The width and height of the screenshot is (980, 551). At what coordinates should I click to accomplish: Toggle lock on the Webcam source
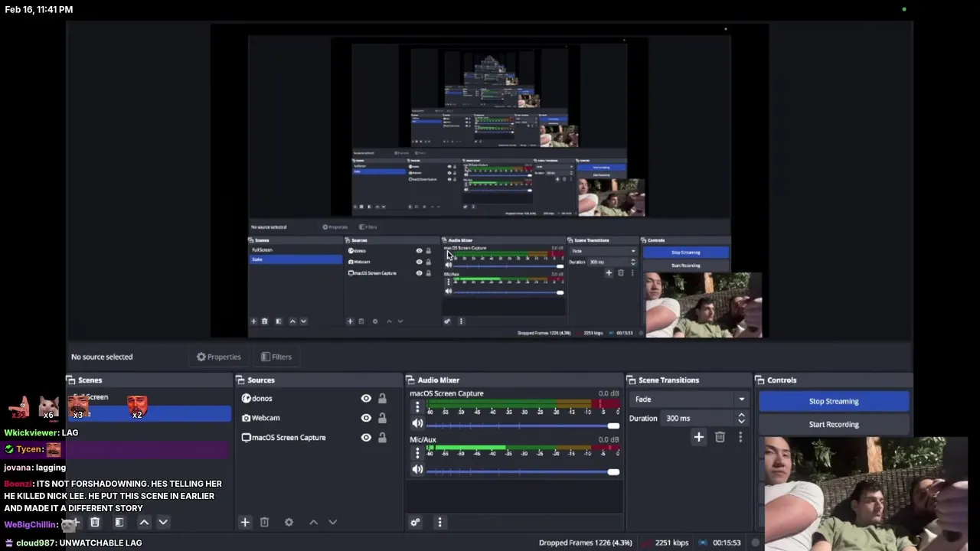point(382,418)
